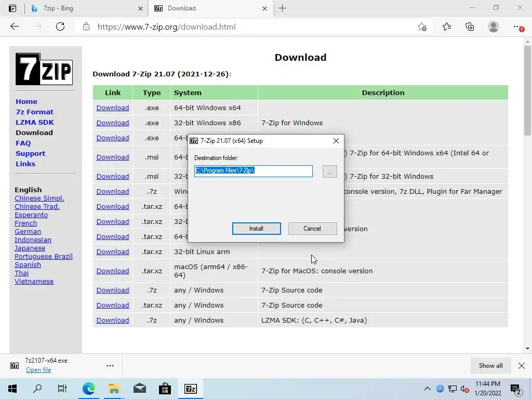532x399 pixels.
Task: Click the browser Back arrow
Action: pyautogui.click(x=14, y=26)
